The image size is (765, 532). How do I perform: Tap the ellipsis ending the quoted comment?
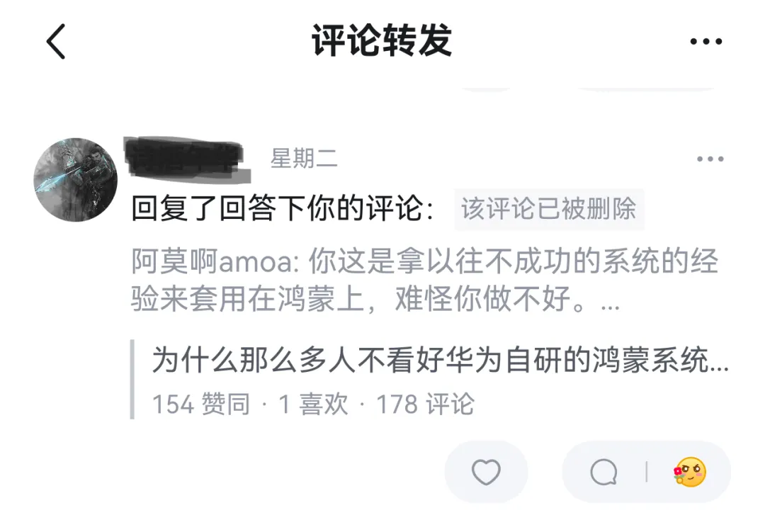[611, 307]
